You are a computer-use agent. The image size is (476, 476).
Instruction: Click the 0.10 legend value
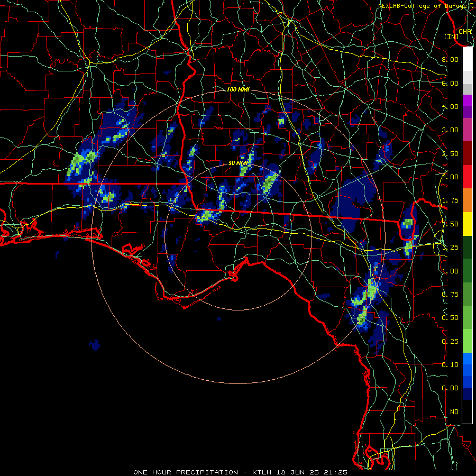click(x=450, y=364)
